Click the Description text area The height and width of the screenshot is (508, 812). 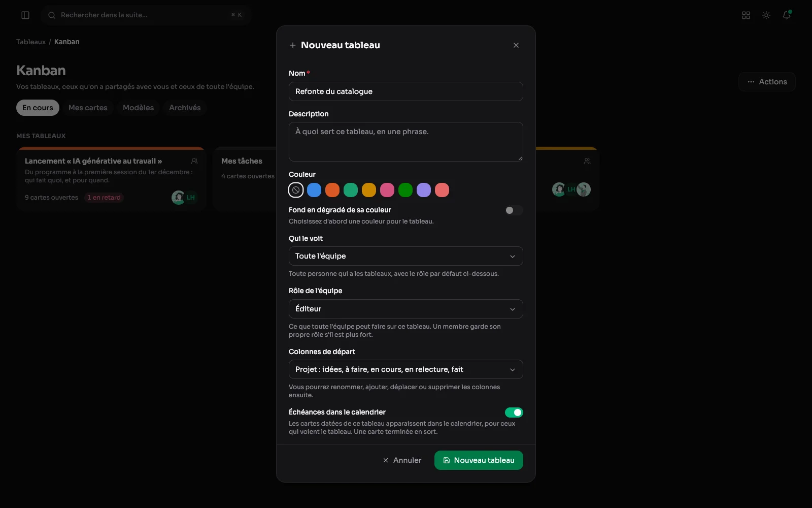coord(406,142)
